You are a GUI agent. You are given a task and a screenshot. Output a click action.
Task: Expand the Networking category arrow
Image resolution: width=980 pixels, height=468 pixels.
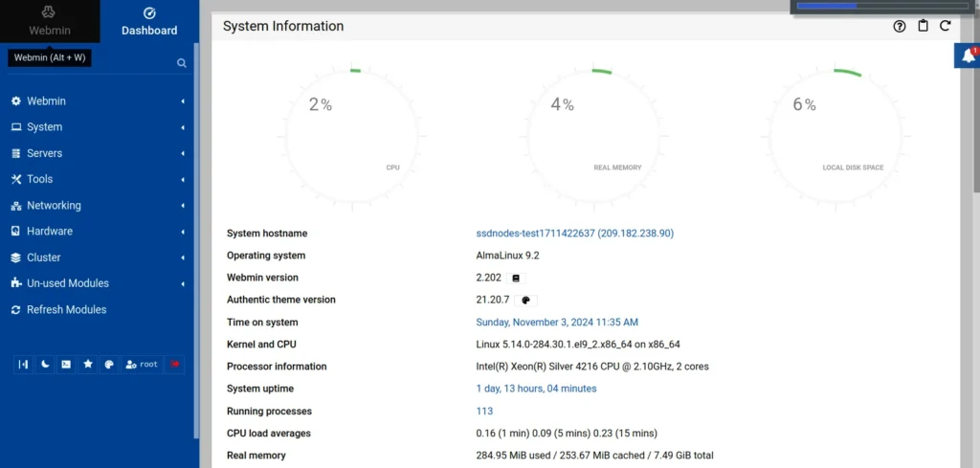(183, 206)
